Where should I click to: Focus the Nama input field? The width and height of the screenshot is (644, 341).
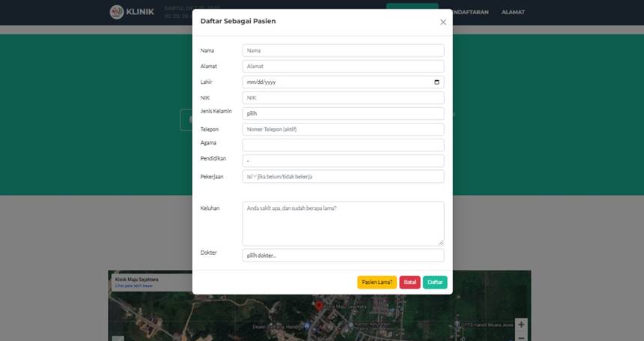(x=343, y=51)
